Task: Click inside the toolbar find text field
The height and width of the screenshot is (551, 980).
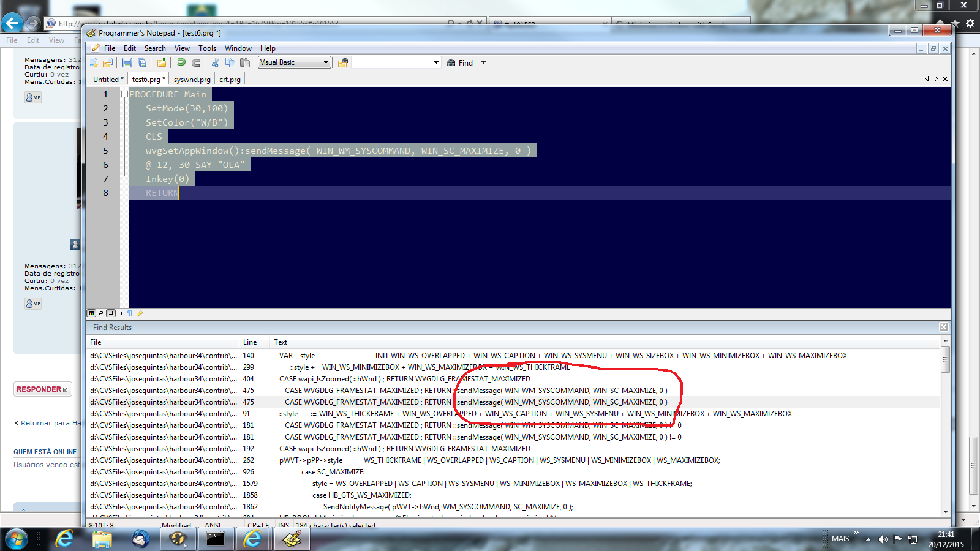Action: [392, 62]
